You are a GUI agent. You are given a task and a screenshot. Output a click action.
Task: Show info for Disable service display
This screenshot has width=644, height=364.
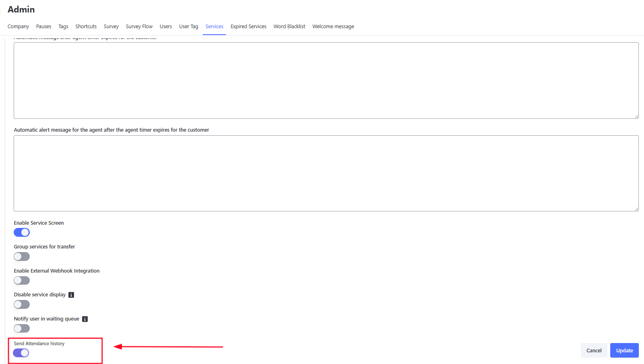pos(71,295)
